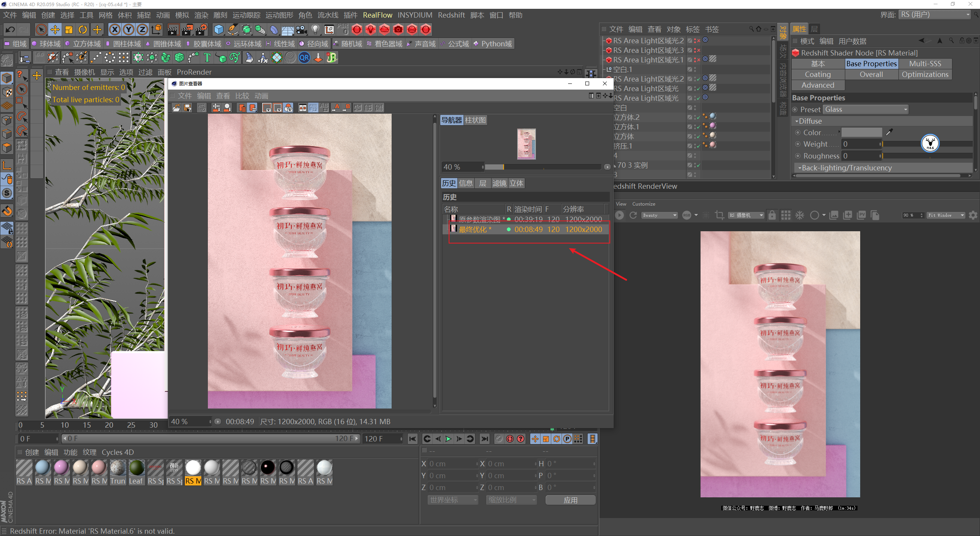Select the Move tool in top toolbar
Screen dimensions: 980x536
pos(55,29)
